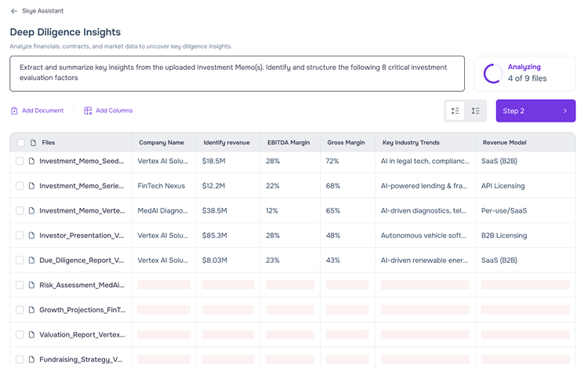Click file icon for Investment_Memo_Seed row
588x368 pixels.
pos(32,161)
